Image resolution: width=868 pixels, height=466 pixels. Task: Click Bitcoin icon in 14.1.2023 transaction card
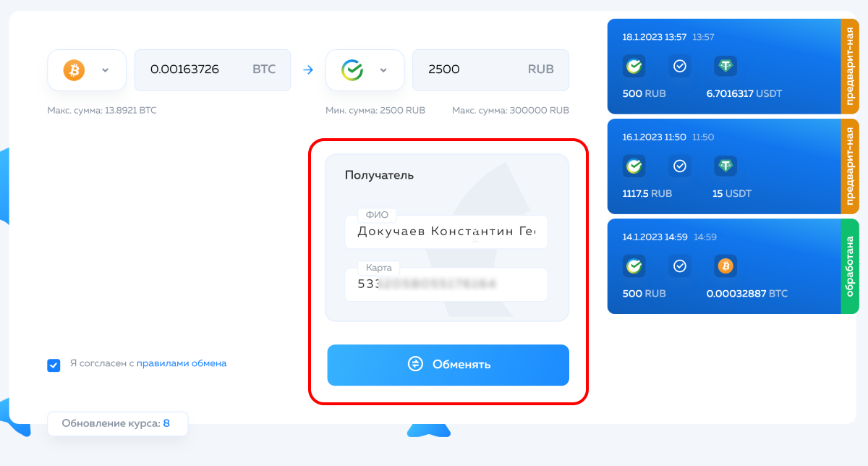pyautogui.click(x=725, y=266)
